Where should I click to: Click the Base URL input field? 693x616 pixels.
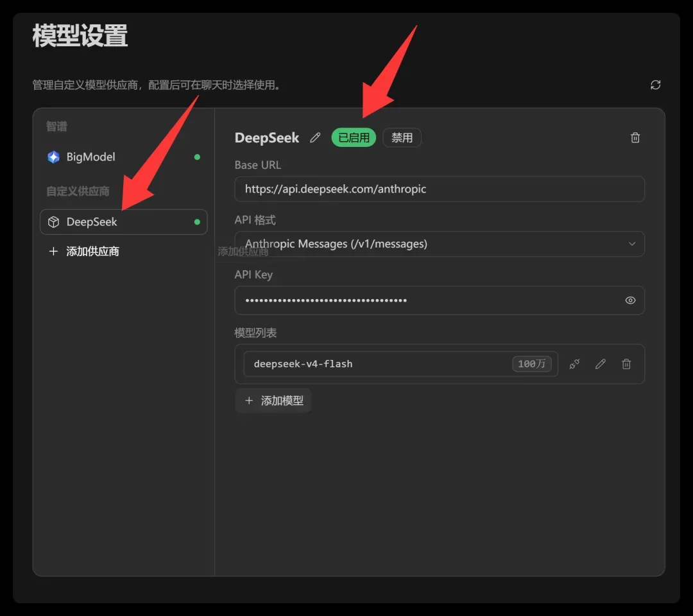[x=440, y=189]
